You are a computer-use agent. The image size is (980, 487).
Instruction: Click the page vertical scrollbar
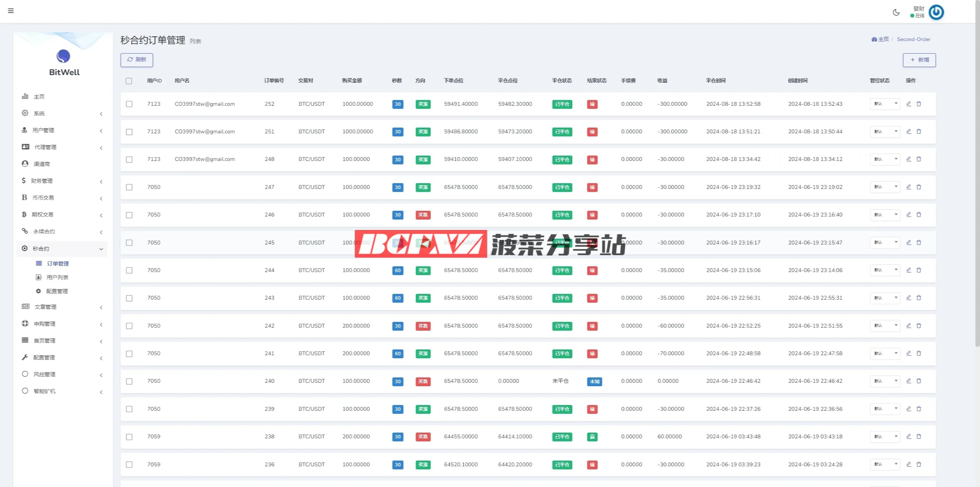pos(977,172)
